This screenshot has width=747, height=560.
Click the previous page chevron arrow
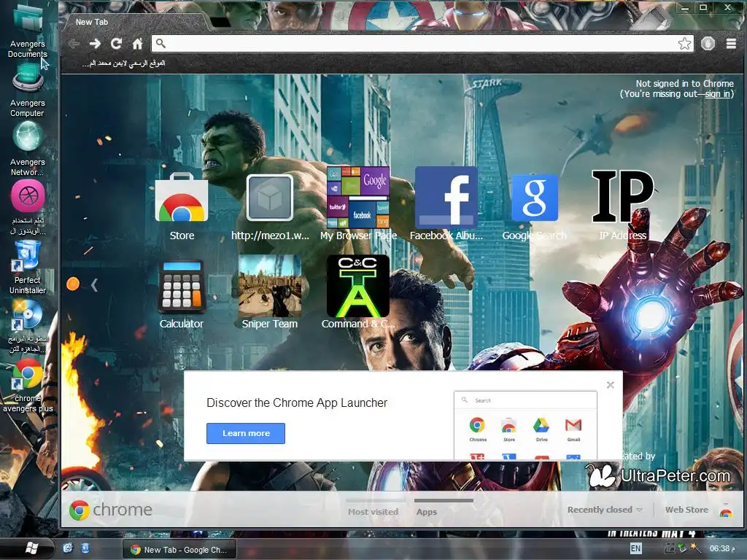(x=94, y=285)
